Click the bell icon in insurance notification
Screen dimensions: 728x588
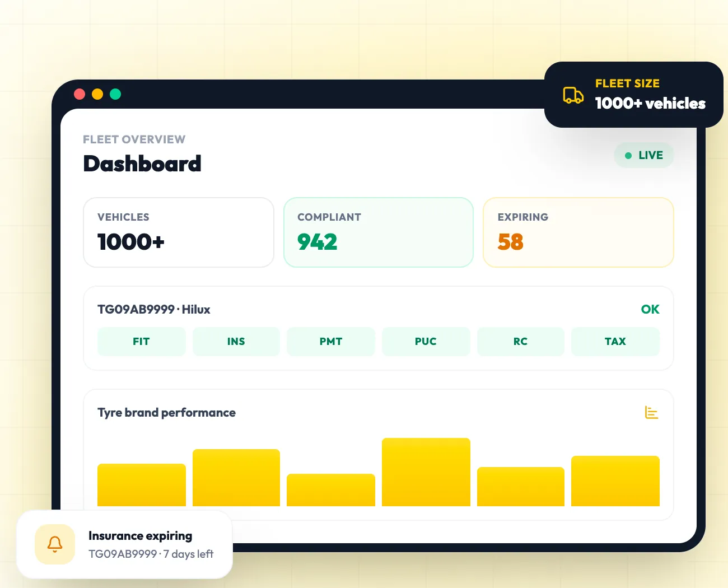55,544
